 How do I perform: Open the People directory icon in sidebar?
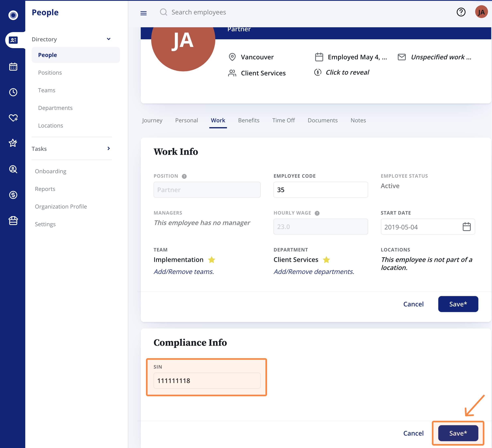[x=13, y=40]
